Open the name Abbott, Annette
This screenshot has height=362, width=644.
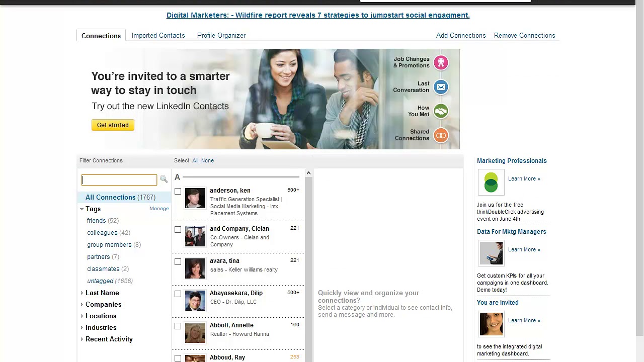pyautogui.click(x=231, y=325)
